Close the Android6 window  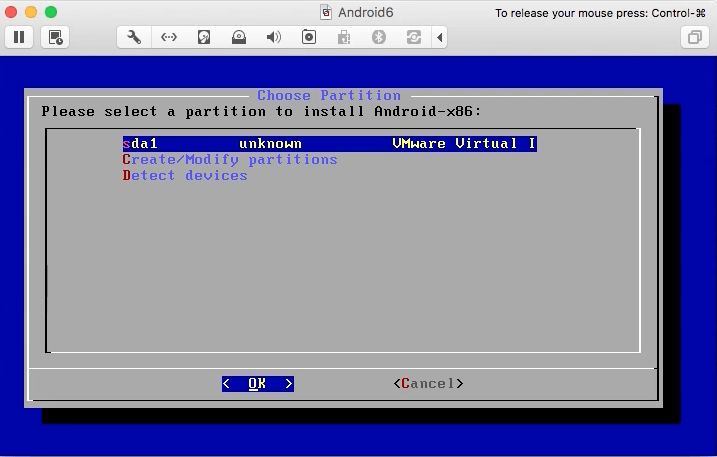click(11, 12)
